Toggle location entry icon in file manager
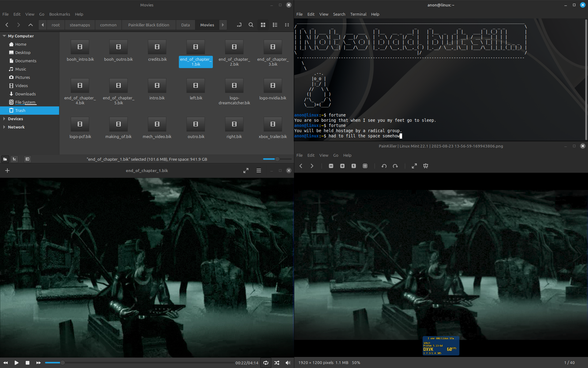 (239, 25)
